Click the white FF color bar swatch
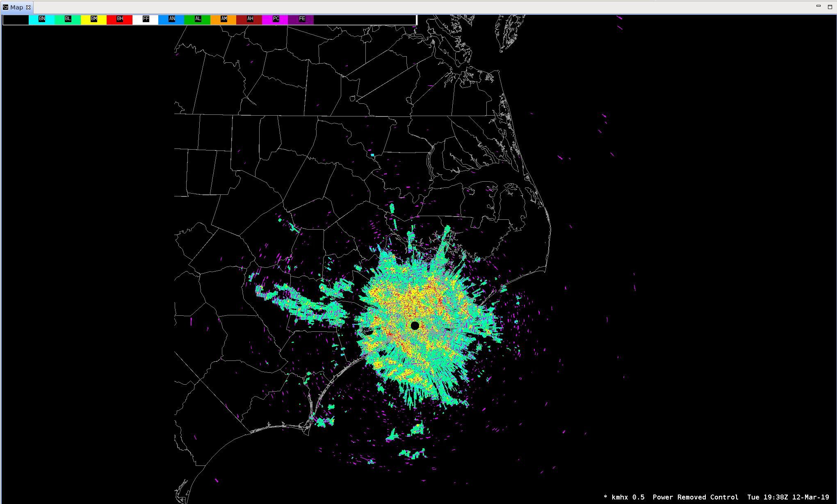This screenshot has height=504, width=837. [146, 20]
